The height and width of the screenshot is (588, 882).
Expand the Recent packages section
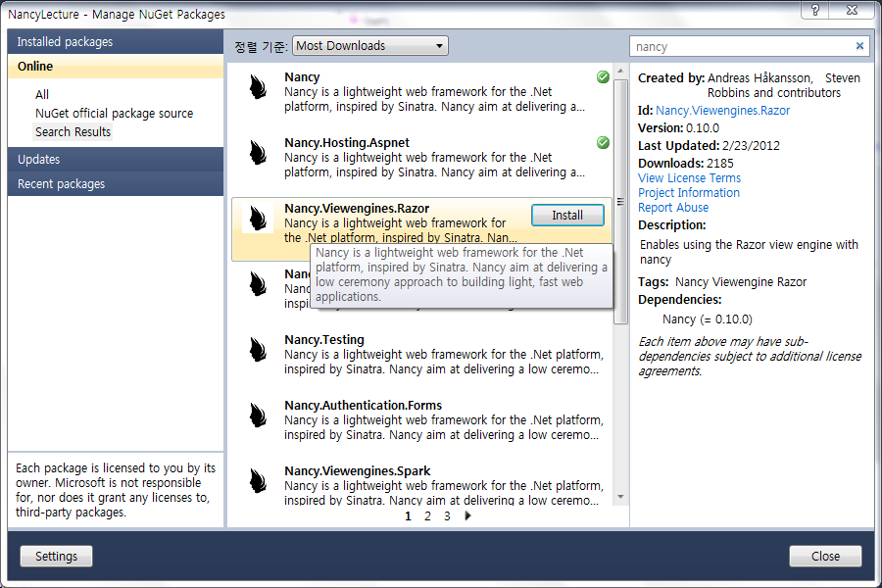point(116,184)
